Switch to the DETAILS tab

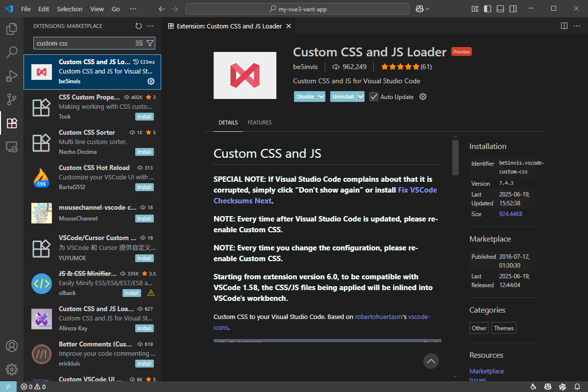pos(228,122)
